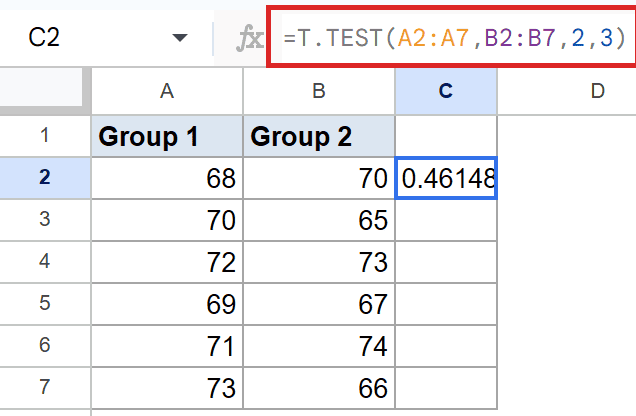Select row 4 header

pyautogui.click(x=45, y=262)
